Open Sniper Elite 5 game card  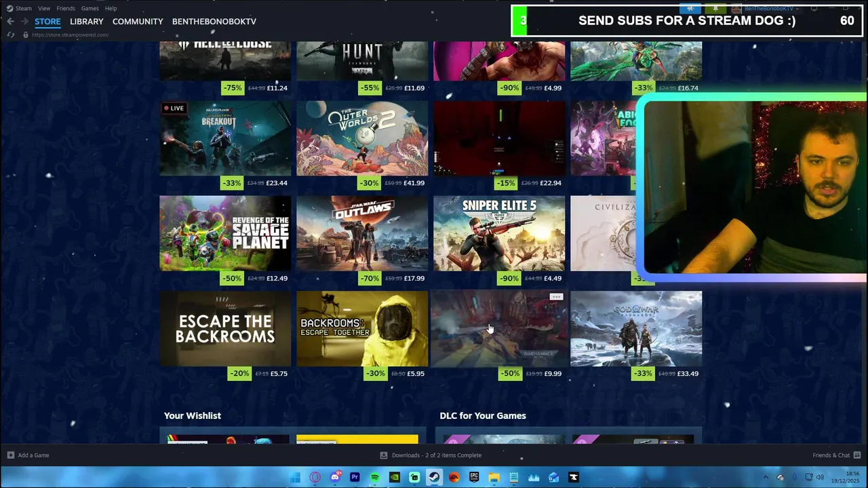click(499, 233)
